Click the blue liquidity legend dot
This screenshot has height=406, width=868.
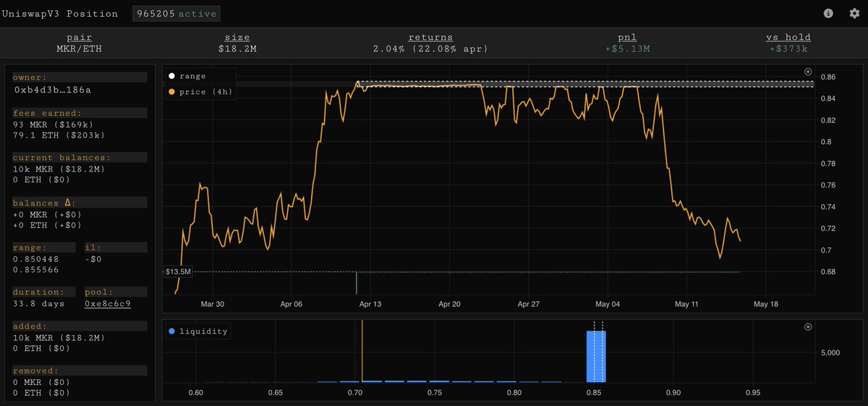click(171, 331)
